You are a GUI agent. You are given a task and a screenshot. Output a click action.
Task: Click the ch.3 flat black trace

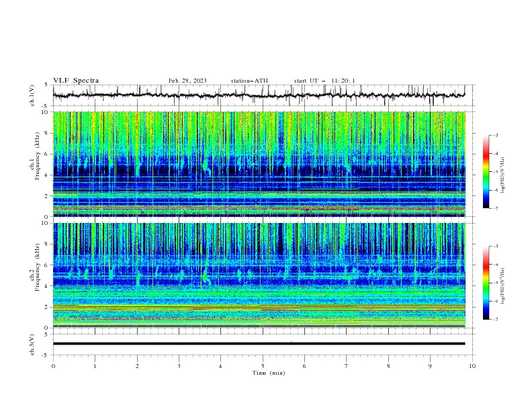259,344
